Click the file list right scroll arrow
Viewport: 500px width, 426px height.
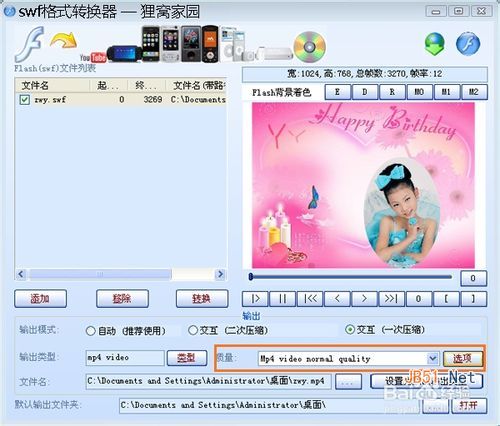point(220,274)
